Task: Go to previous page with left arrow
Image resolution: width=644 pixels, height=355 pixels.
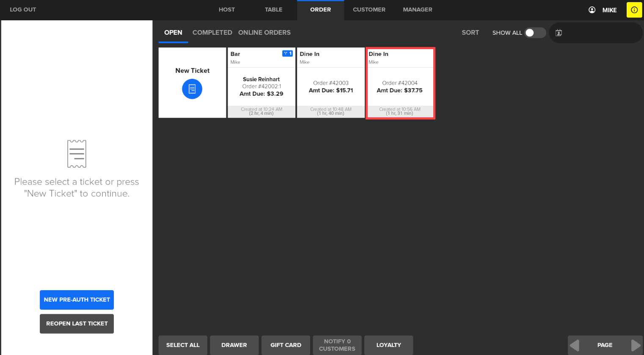Action: pyautogui.click(x=575, y=345)
